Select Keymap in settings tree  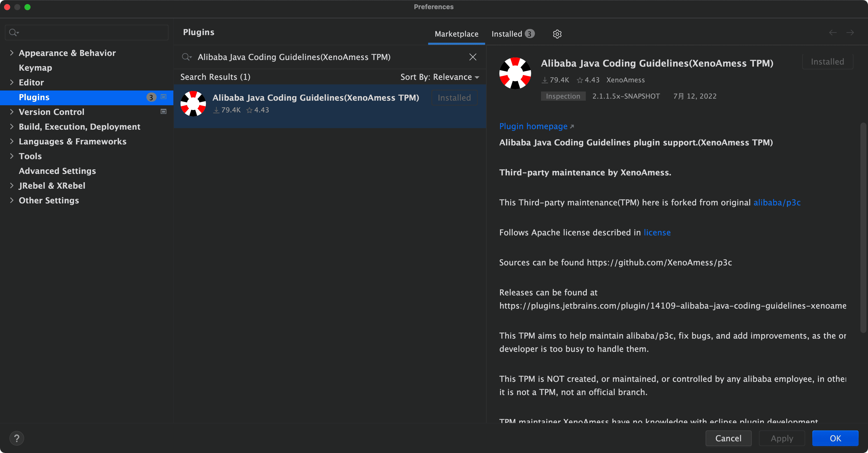[x=35, y=68]
